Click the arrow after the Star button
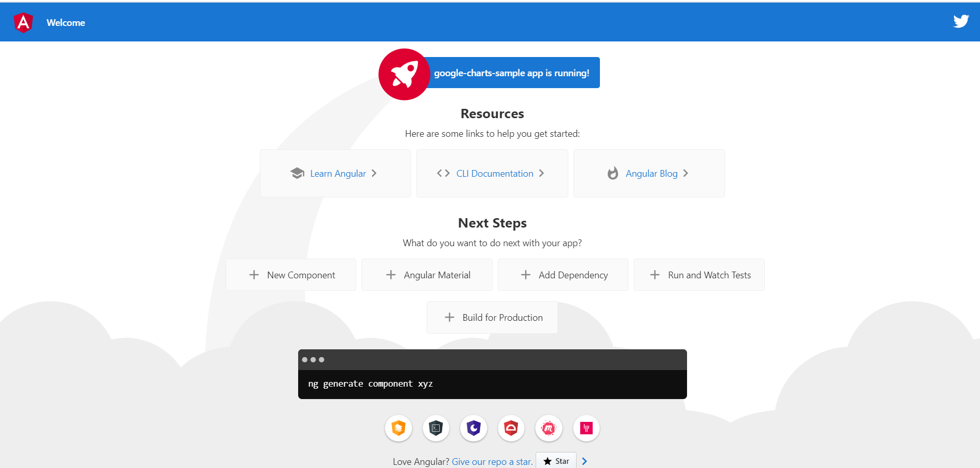The height and width of the screenshot is (468, 980). 584,461
